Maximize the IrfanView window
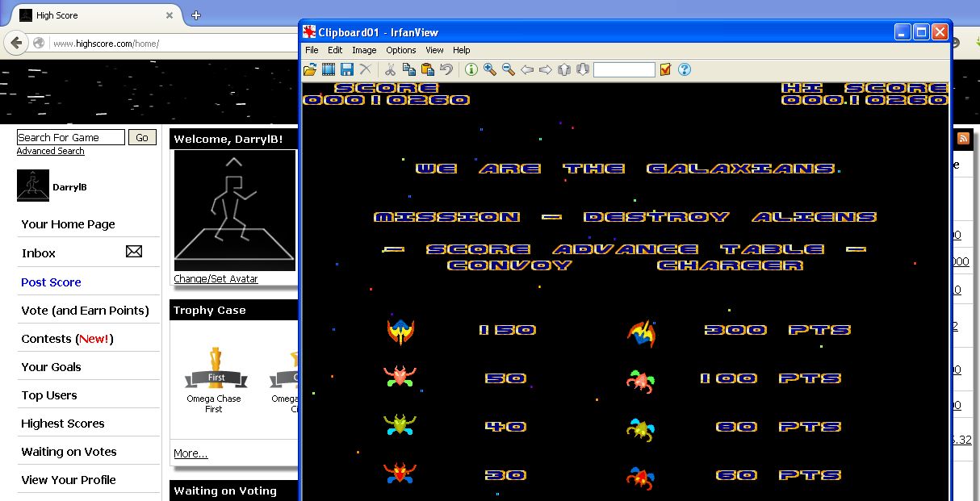This screenshot has height=501, width=980. (921, 32)
